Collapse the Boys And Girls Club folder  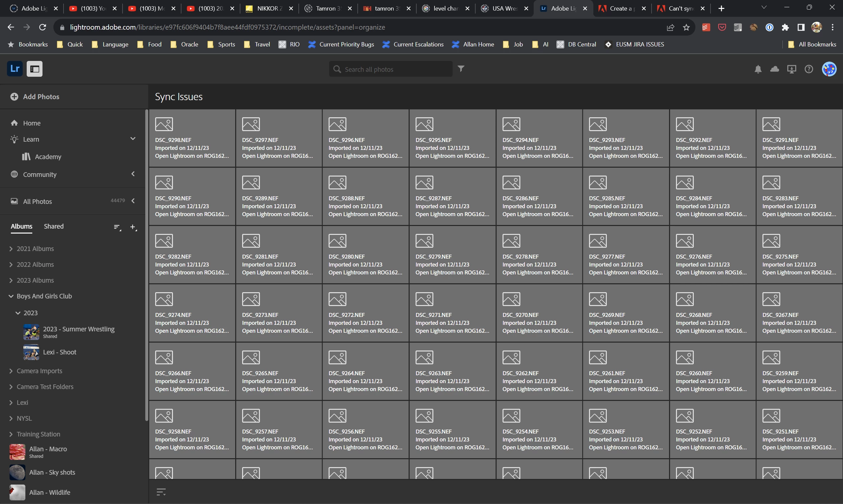[11, 296]
